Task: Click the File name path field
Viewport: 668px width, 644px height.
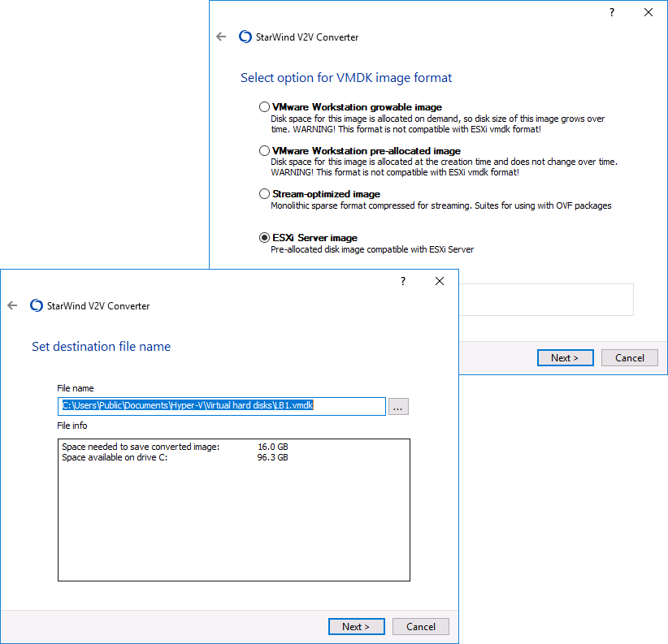Action: [x=222, y=406]
